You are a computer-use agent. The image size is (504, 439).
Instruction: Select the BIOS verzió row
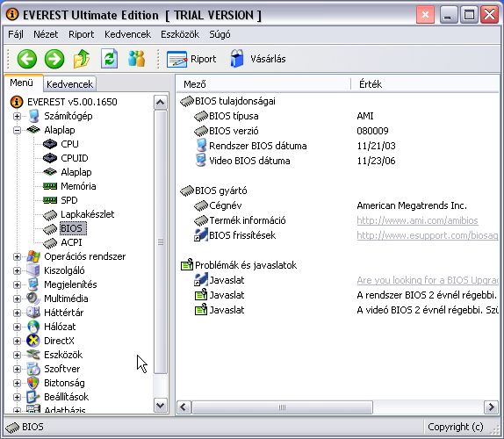[337, 131]
